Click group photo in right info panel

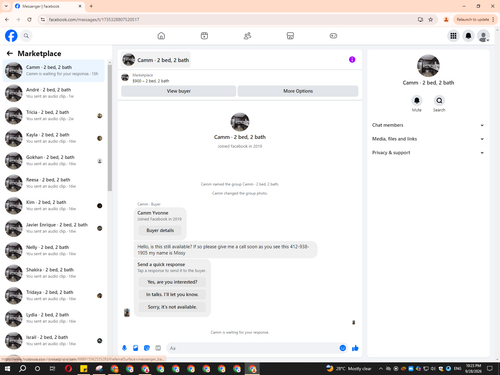point(428,66)
